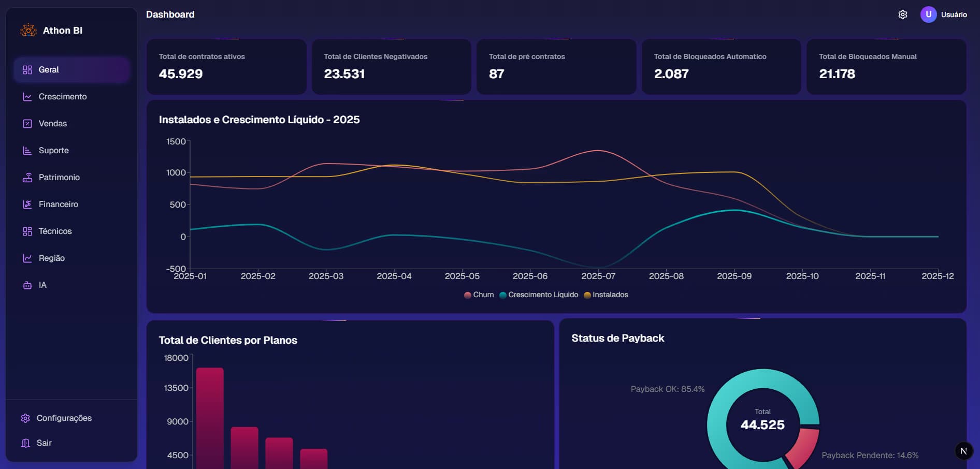Click the Usuário profile name
The height and width of the screenshot is (469, 980).
(x=954, y=14)
